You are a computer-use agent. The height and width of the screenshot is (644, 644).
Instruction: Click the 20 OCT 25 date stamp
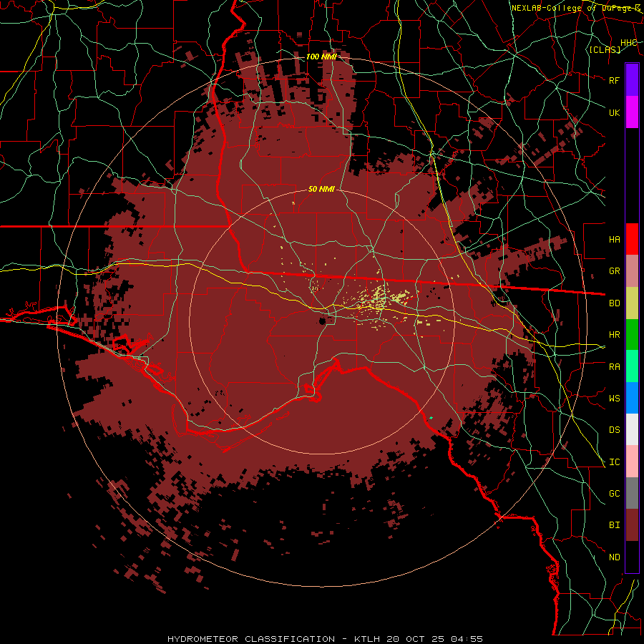click(416, 639)
